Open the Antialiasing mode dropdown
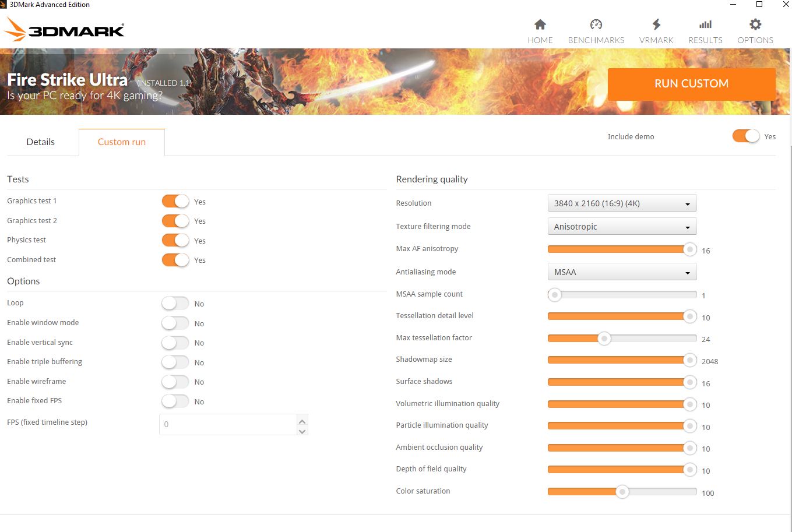792x532 pixels. (x=622, y=272)
